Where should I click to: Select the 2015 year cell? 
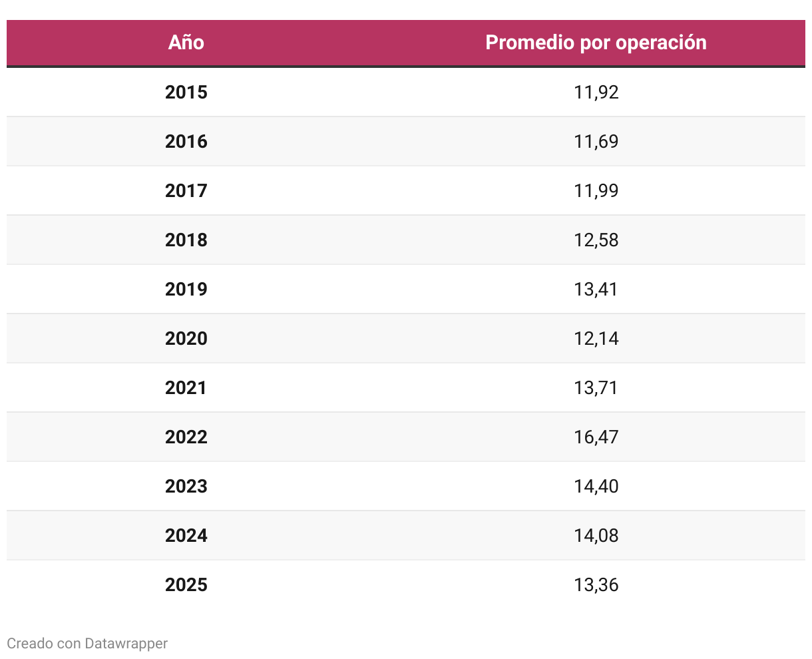coord(186,92)
